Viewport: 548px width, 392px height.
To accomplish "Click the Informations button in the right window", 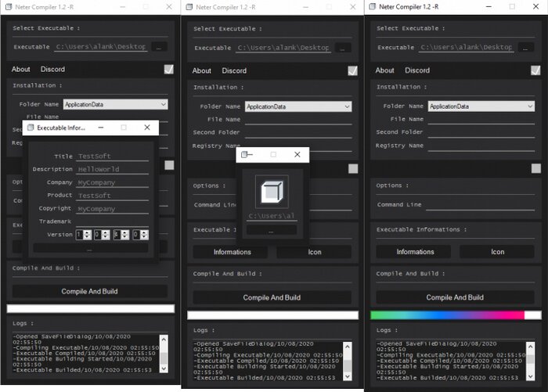I will pos(415,252).
